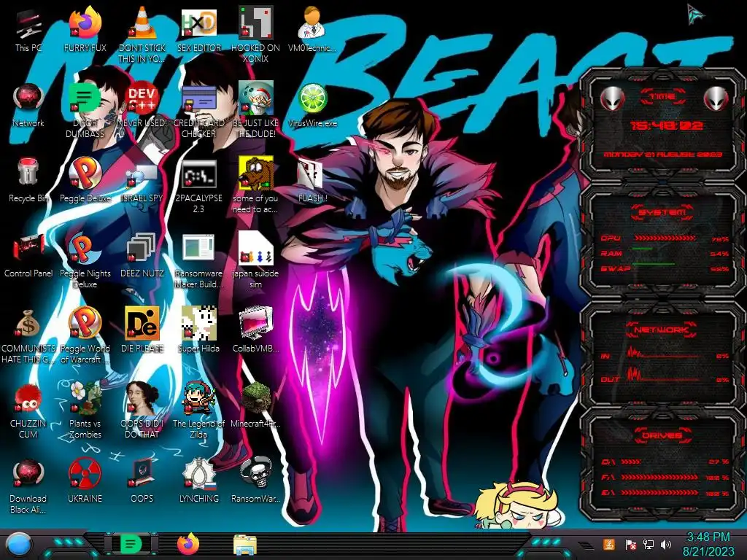Click the left alien head in the TIME widget
This screenshot has height=560, width=747.
[x=612, y=98]
